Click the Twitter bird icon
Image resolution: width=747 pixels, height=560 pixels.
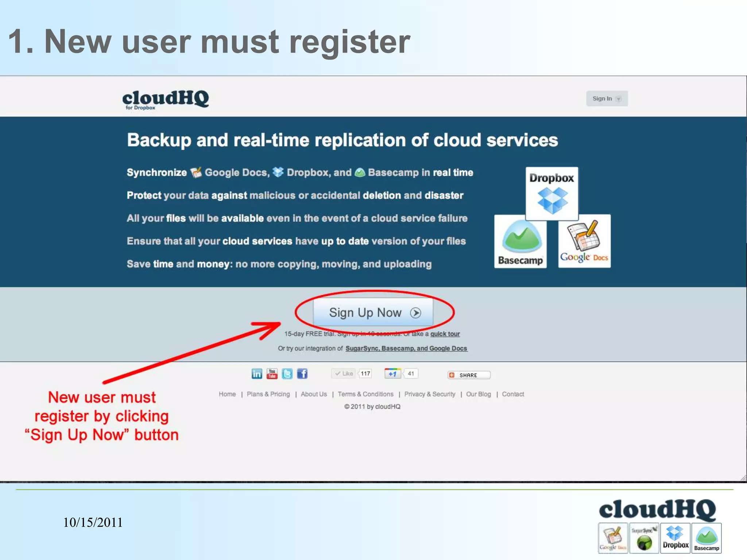pos(287,374)
